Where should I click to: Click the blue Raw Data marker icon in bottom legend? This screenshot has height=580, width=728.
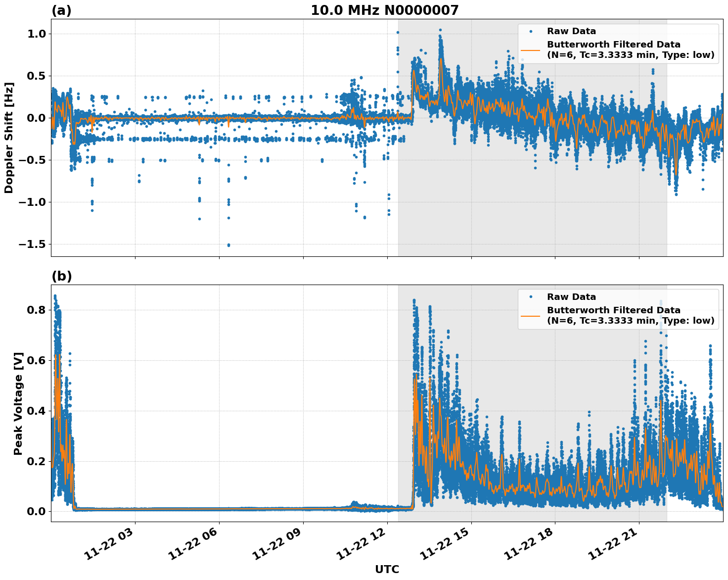point(531,296)
